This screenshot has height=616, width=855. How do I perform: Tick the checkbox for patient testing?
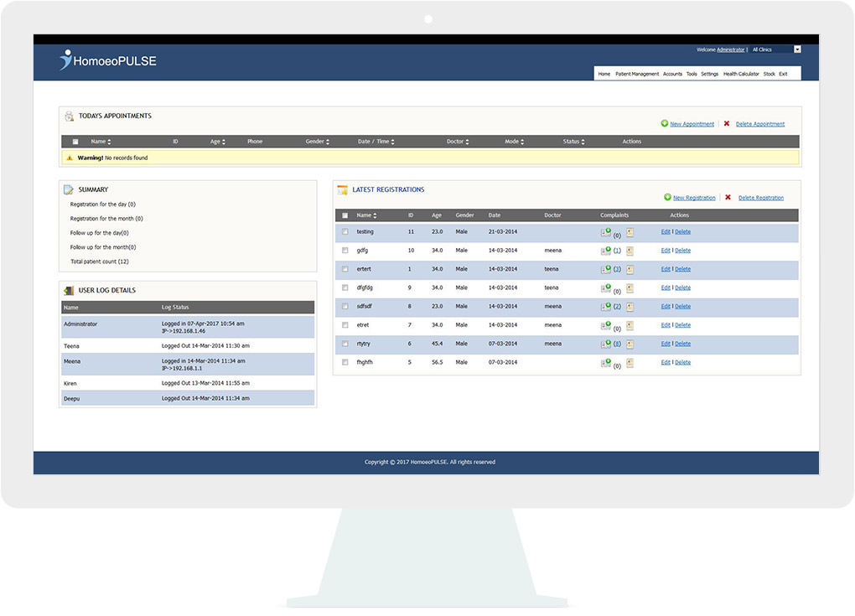(345, 232)
